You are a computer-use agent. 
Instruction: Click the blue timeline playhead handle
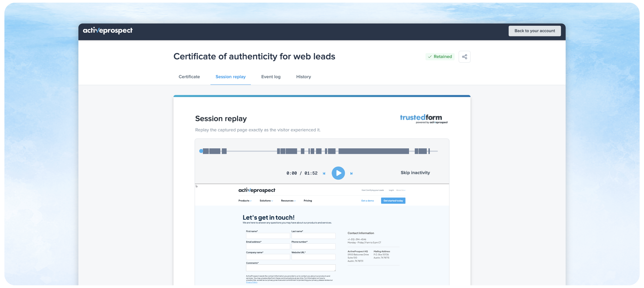201,151
